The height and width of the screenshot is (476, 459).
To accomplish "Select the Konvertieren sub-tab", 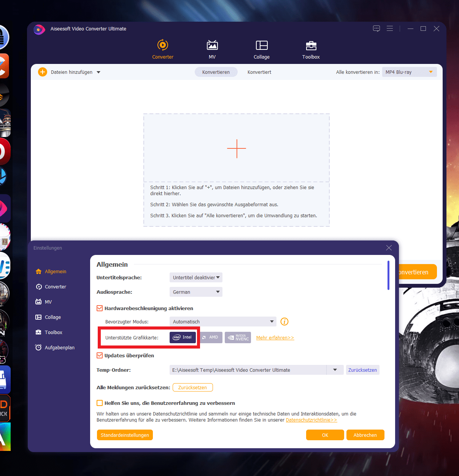I will click(x=216, y=72).
